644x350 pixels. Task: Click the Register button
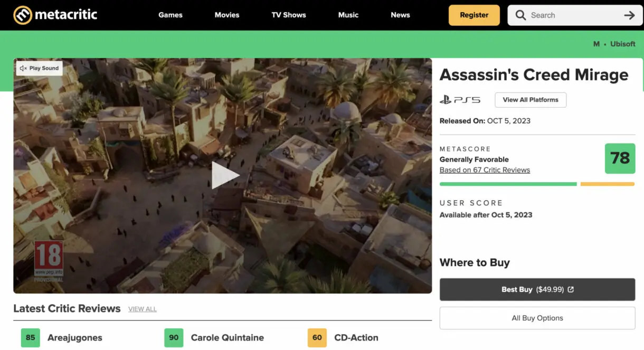(474, 15)
